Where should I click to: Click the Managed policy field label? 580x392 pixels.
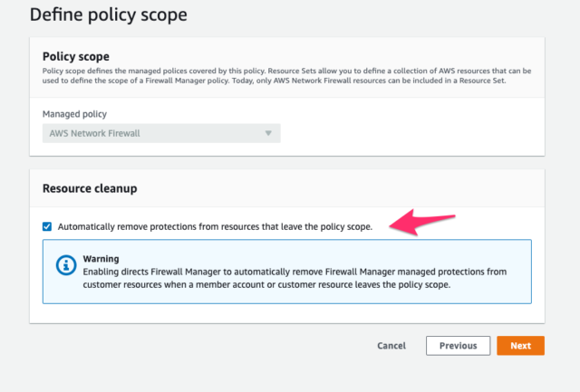click(74, 114)
